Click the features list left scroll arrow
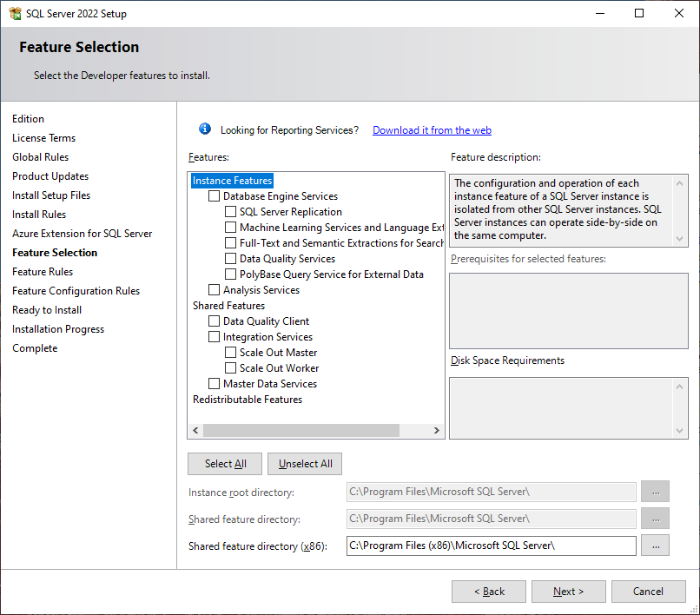Viewport: 700px width, 615px height. point(195,431)
